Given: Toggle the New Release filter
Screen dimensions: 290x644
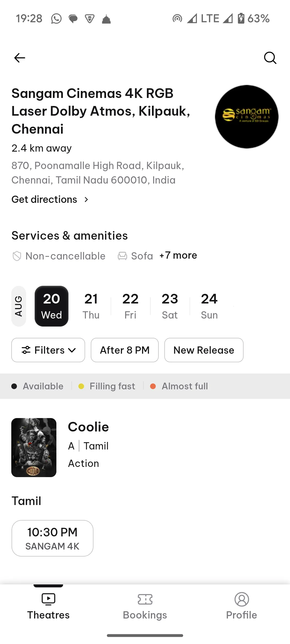Looking at the screenshot, I should [204, 350].
